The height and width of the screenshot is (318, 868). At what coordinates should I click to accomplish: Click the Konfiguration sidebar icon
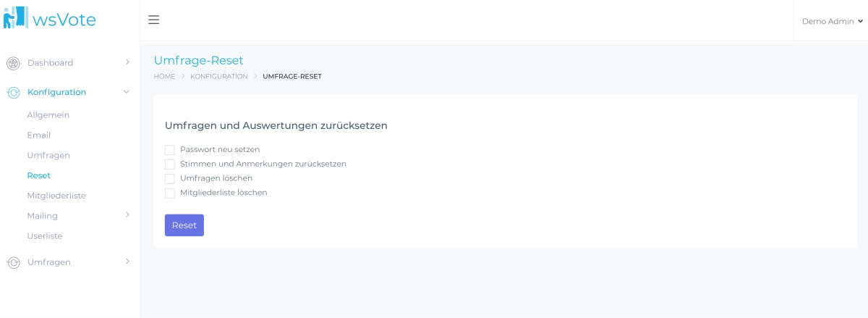coord(13,92)
